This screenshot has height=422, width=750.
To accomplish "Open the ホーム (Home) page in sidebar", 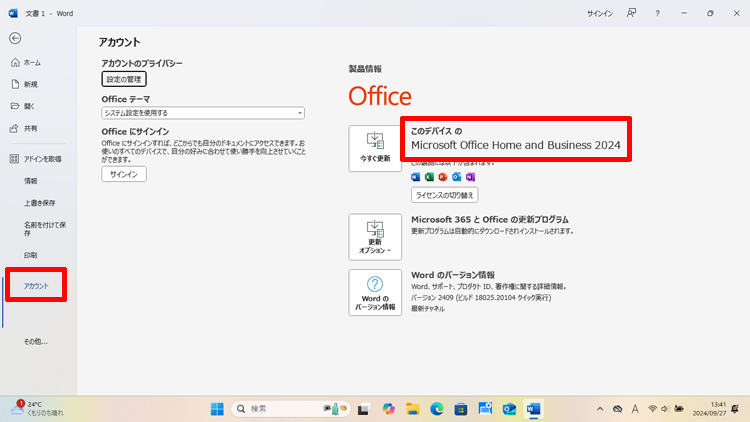I will (31, 62).
